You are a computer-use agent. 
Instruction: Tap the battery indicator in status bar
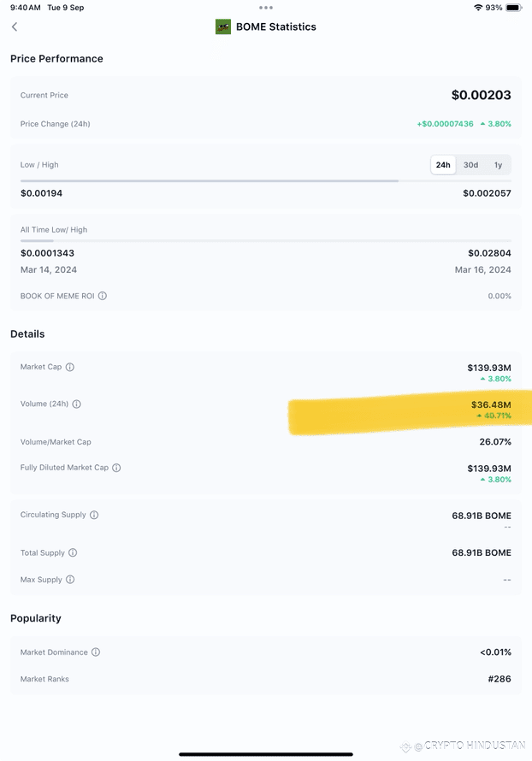[513, 8]
